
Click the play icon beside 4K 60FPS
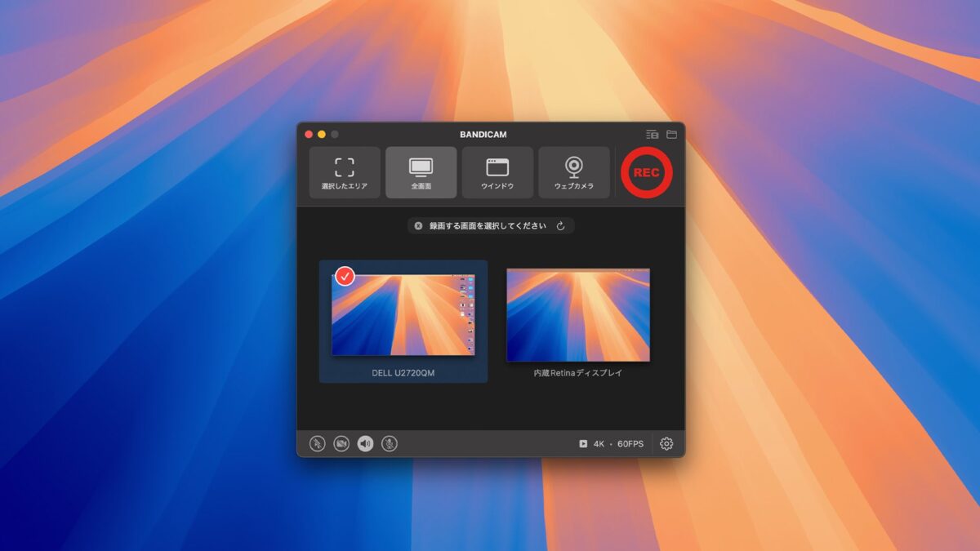(583, 442)
